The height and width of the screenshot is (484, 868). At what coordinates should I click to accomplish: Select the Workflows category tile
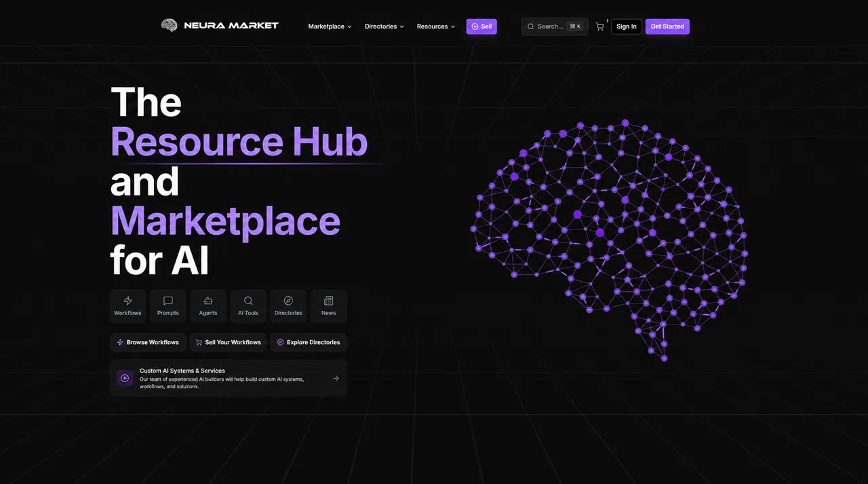[127, 306]
